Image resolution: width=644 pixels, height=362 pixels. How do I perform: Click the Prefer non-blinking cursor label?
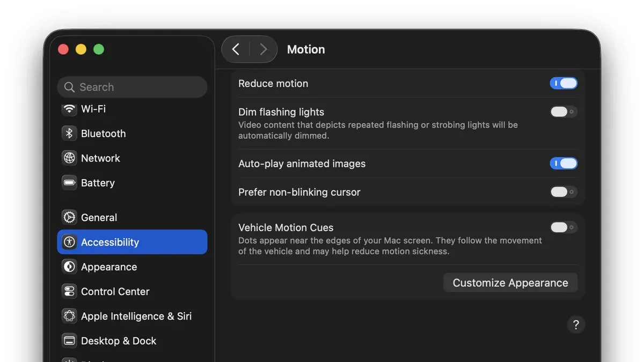299,193
